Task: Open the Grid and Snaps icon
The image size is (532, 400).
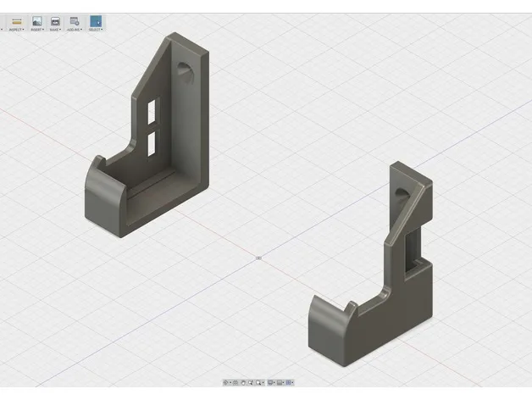Action: coord(280,383)
